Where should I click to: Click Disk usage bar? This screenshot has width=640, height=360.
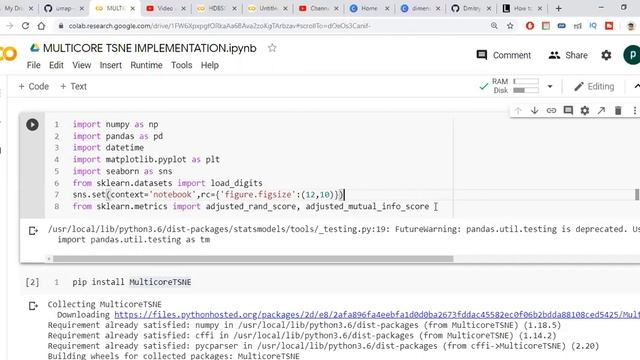(526, 90)
